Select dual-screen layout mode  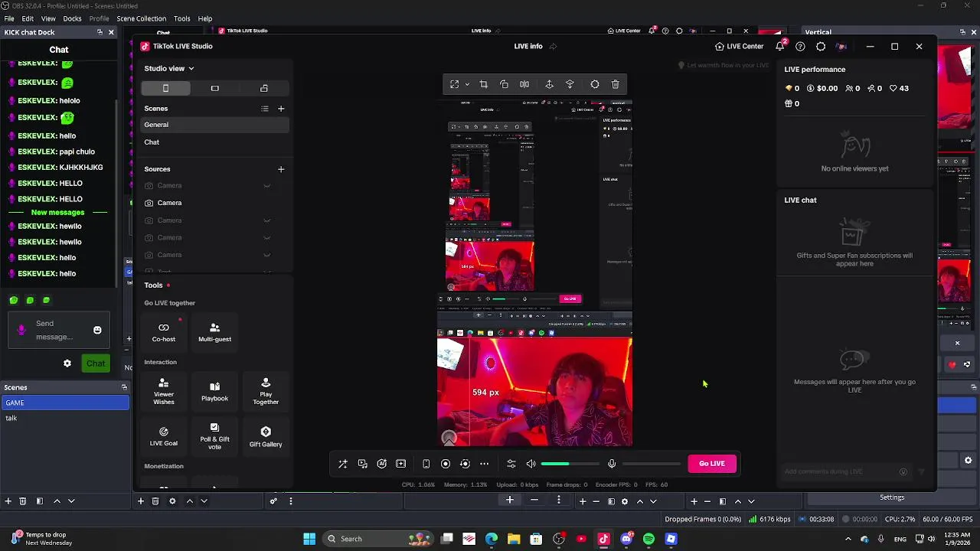click(x=264, y=88)
